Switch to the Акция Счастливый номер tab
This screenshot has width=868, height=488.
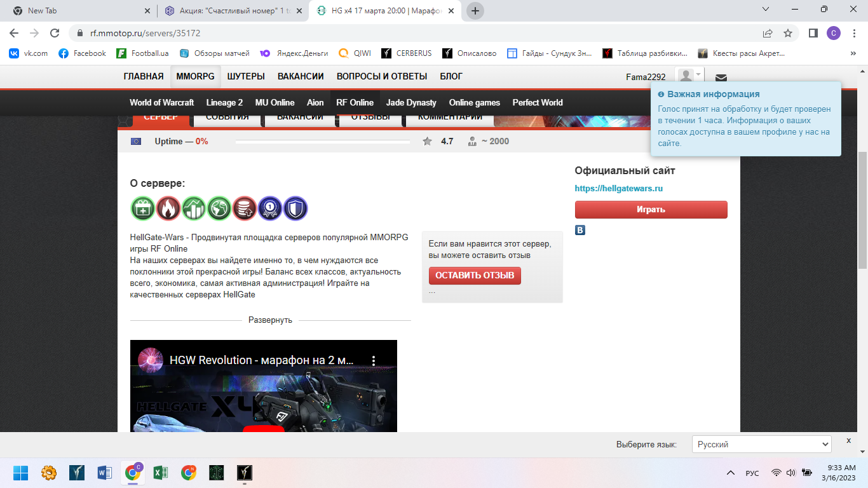tap(233, 11)
